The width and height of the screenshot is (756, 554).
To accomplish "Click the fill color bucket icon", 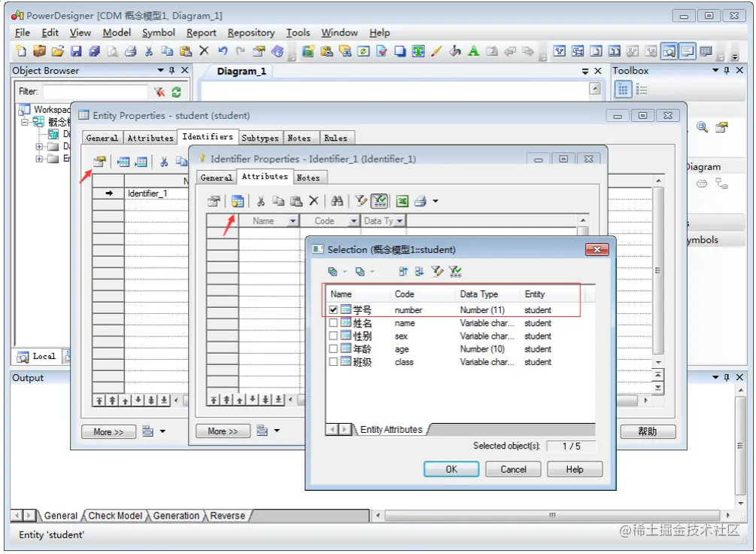I will coord(455,50).
